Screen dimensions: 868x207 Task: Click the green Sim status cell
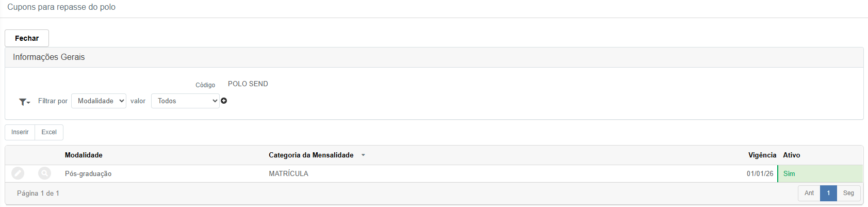tap(820, 173)
